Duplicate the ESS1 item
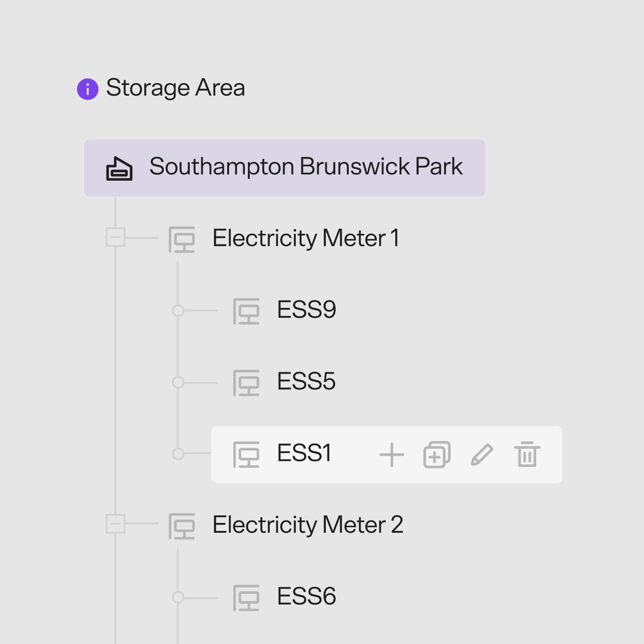 pyautogui.click(x=437, y=455)
